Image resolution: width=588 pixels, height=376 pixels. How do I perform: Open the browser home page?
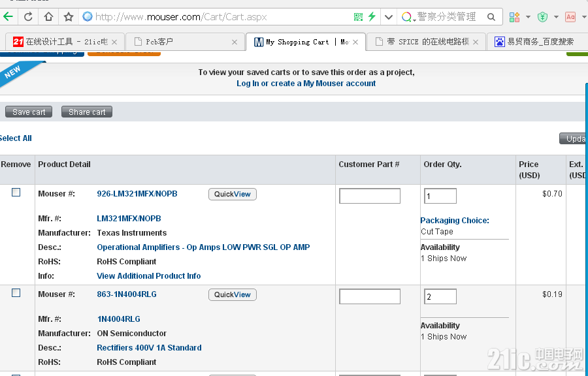coord(48,17)
